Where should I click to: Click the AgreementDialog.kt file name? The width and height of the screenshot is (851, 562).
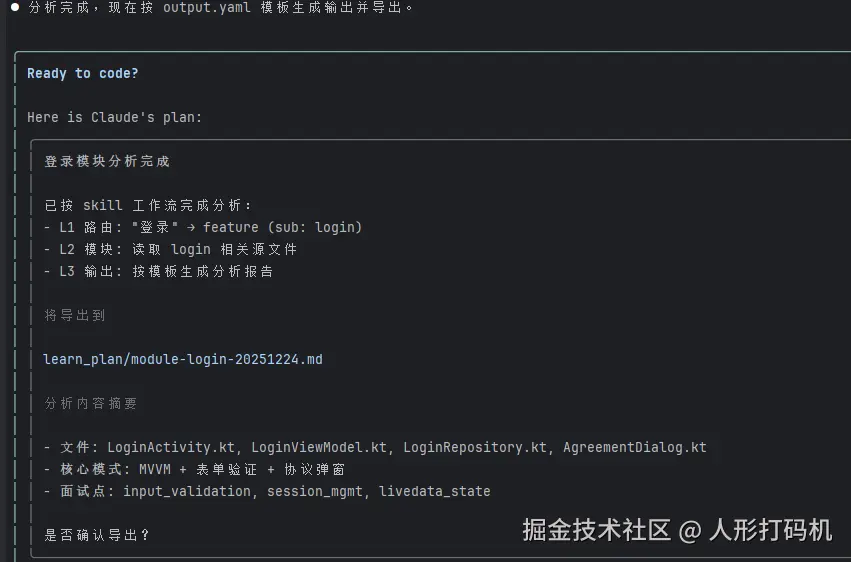pyautogui.click(x=635, y=447)
